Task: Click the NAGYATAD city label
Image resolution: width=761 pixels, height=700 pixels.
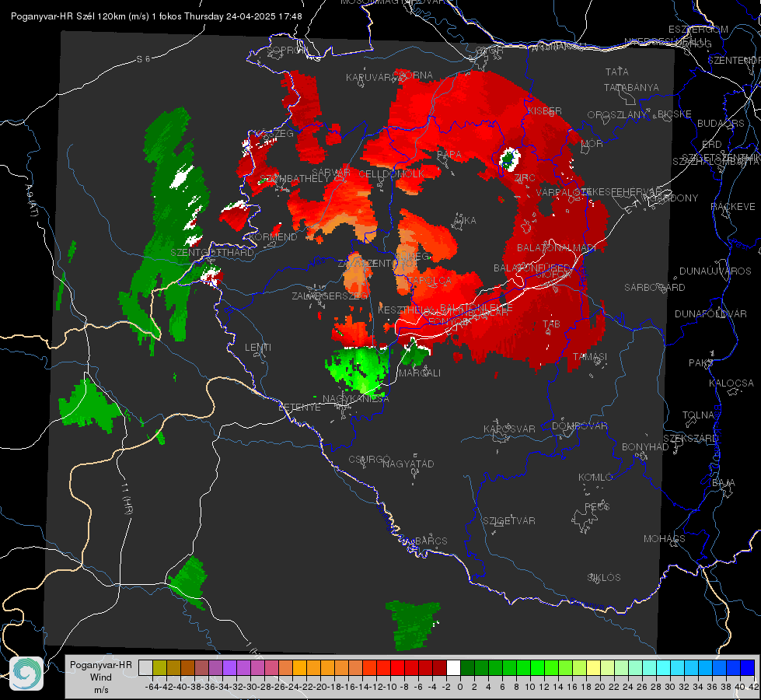Action: (408, 464)
